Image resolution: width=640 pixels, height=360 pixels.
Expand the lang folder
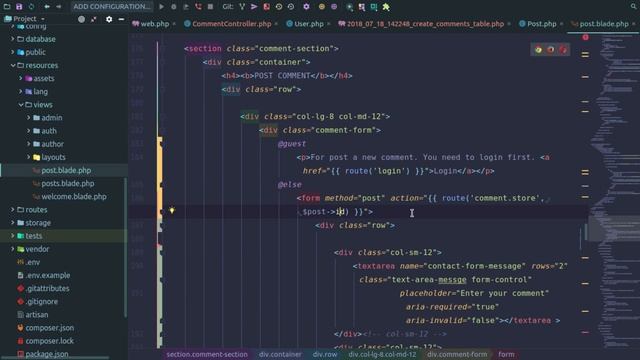click(x=21, y=91)
